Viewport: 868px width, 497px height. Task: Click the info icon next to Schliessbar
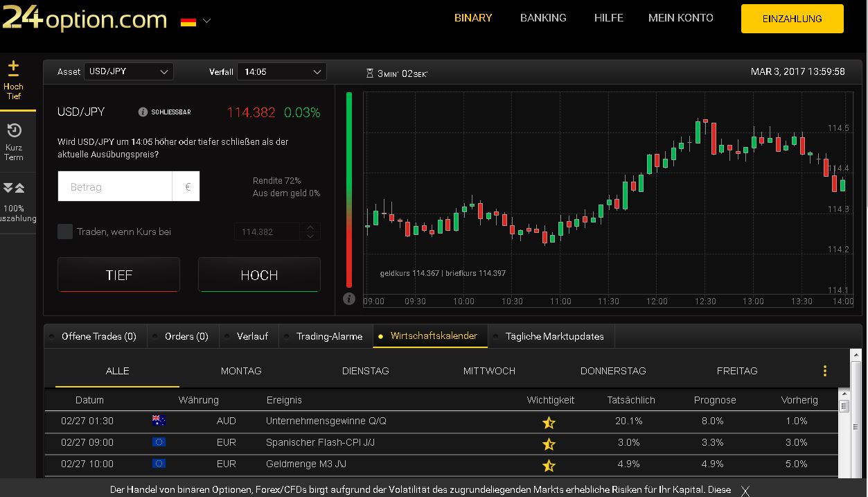tap(143, 112)
